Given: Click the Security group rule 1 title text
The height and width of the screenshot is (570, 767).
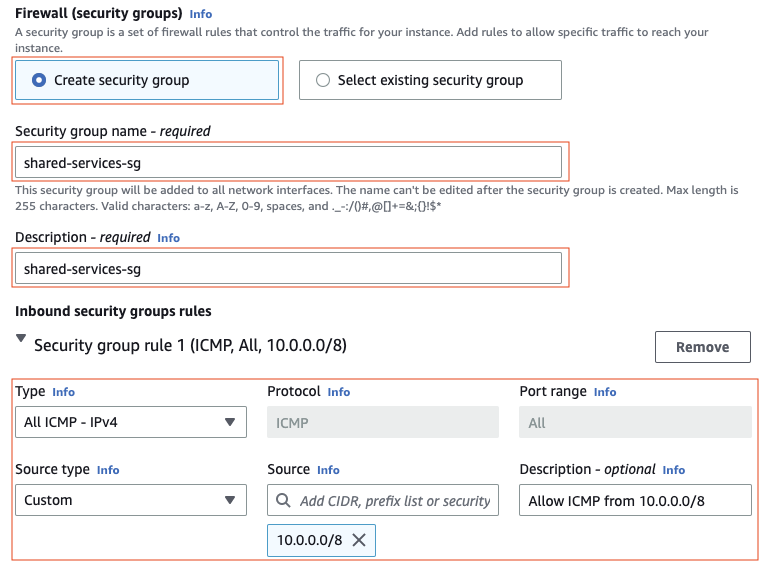Looking at the screenshot, I should click(190, 345).
